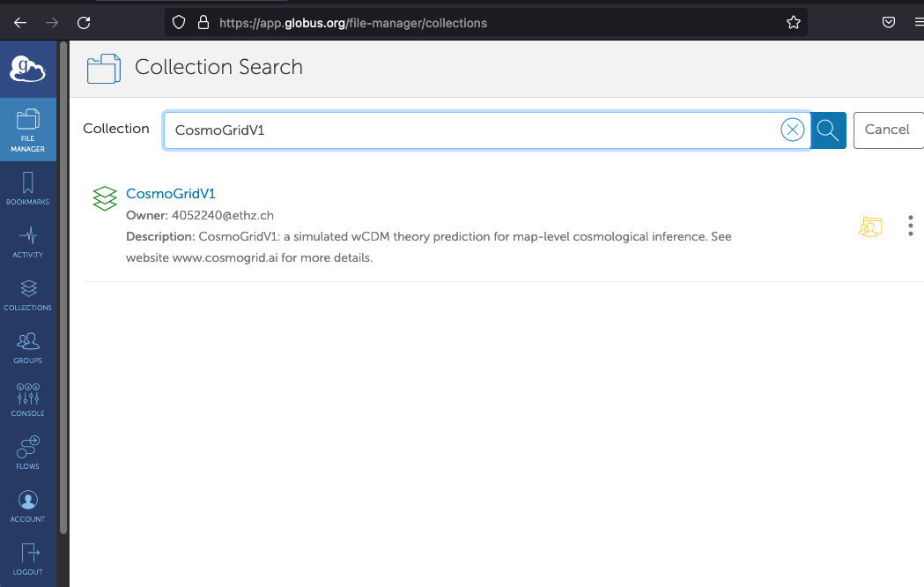Clear the collection search text
This screenshot has height=587, width=924.
pos(793,130)
